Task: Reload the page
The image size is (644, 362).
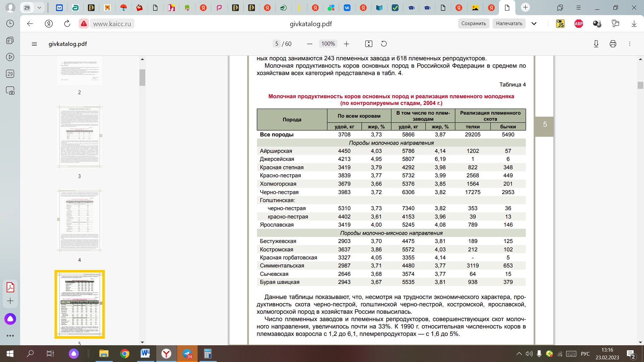Action: pos(67,23)
